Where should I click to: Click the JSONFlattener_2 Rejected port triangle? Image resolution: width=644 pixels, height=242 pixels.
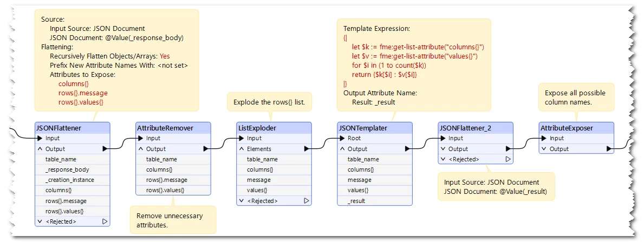(508, 159)
